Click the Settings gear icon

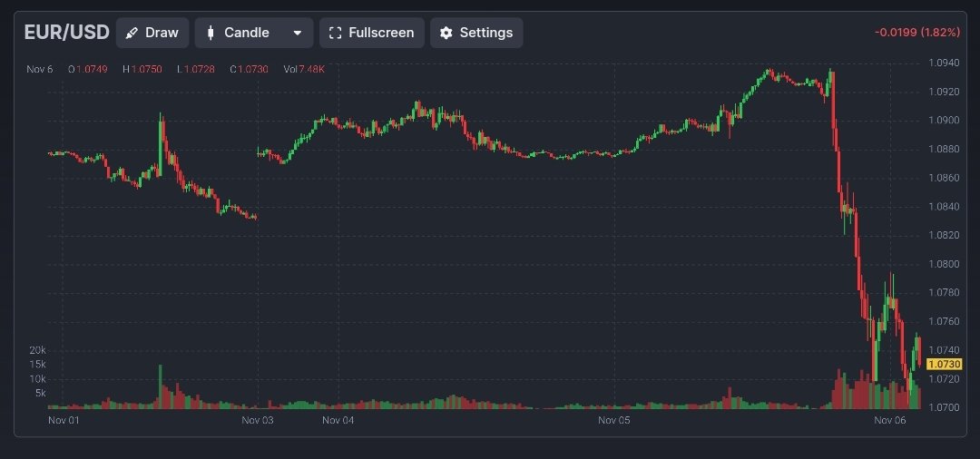(446, 33)
